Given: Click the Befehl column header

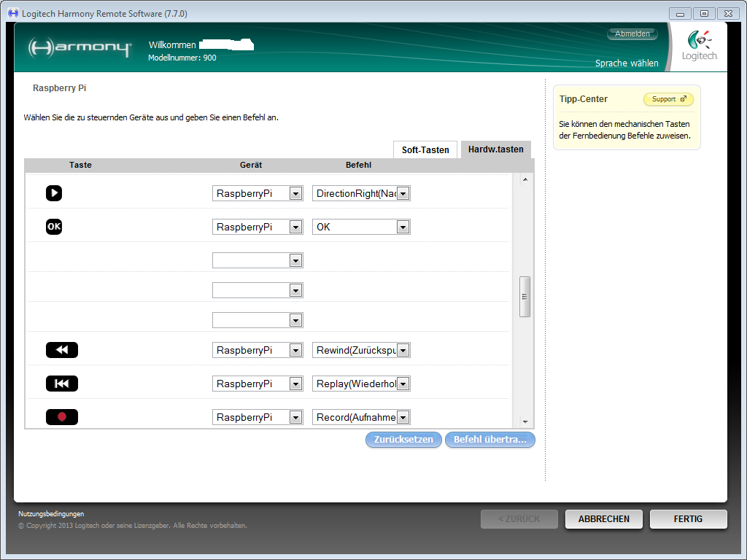Looking at the screenshot, I should coord(358,165).
